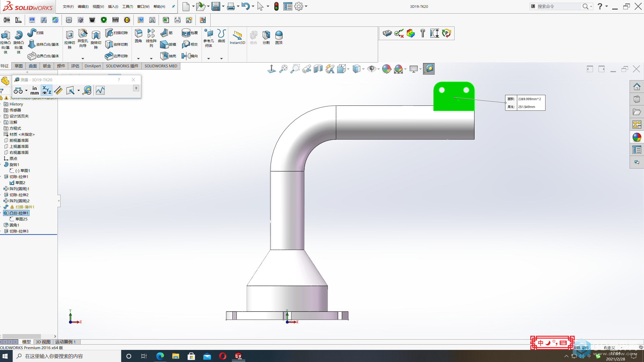Open the History folder in the tree
This screenshot has height=362, width=644.
[x=14, y=104]
